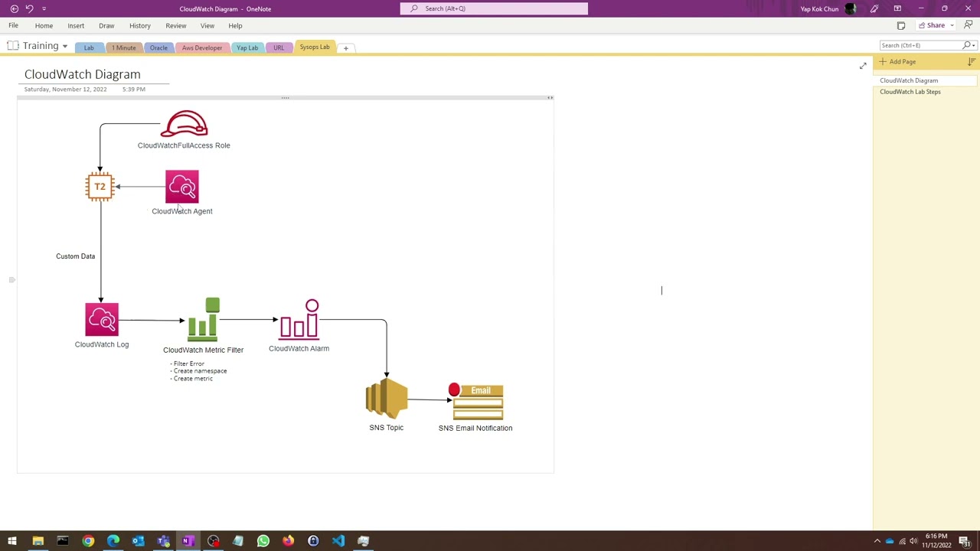Select the Lab section tab
The height and width of the screenshot is (551, 980).
(89, 47)
